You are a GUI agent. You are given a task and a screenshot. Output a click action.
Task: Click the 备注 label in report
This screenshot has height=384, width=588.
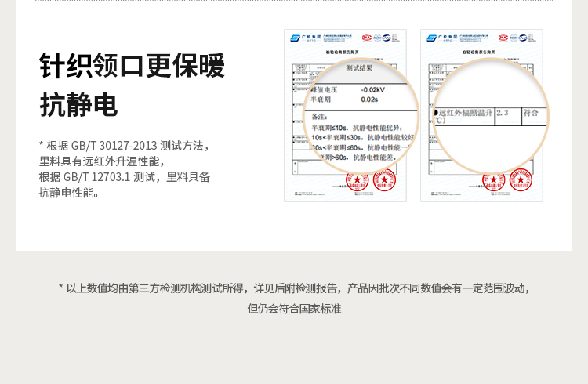[x=320, y=117]
